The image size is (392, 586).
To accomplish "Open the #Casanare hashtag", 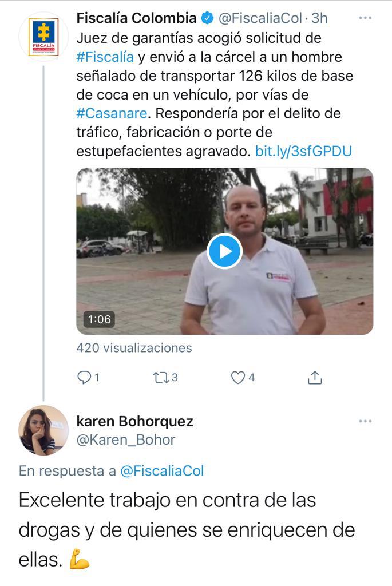I will pyautogui.click(x=112, y=113).
